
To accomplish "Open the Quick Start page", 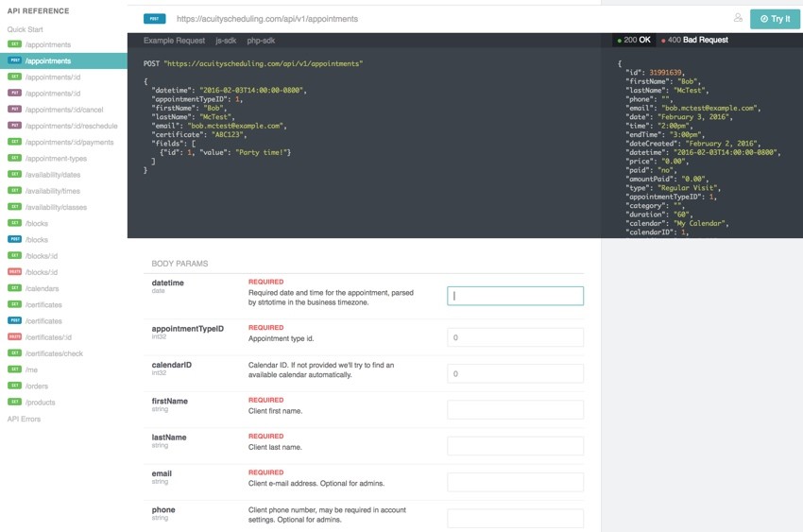I will (26, 29).
